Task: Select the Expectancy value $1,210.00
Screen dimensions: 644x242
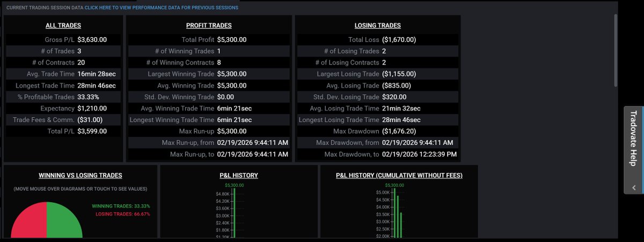Action: (92, 109)
